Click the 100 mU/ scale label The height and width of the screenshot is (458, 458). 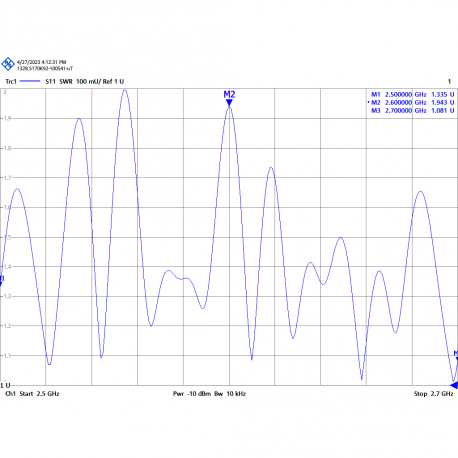coord(88,81)
